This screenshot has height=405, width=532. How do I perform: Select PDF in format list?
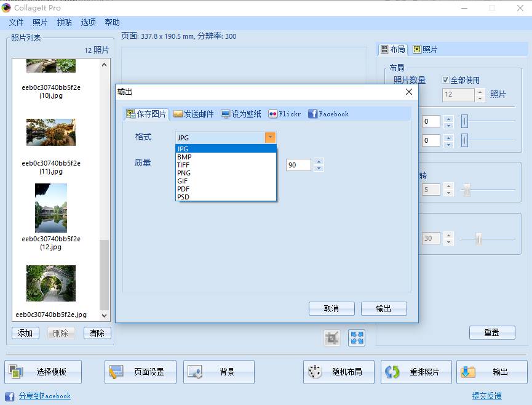click(226, 189)
